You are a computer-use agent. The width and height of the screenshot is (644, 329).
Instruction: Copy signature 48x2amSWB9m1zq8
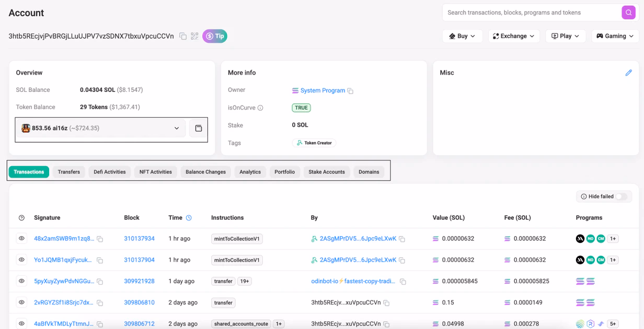100,239
